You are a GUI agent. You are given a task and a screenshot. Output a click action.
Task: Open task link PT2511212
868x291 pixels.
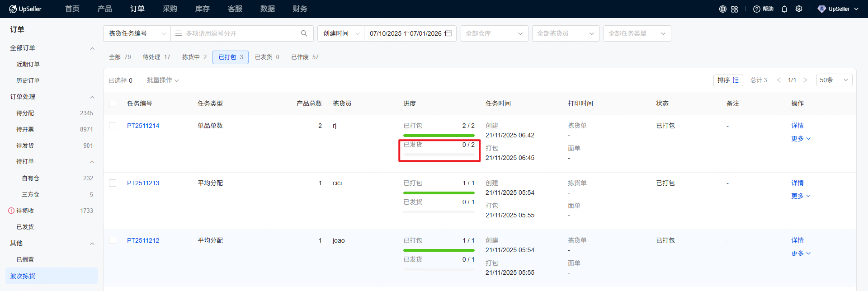143,240
